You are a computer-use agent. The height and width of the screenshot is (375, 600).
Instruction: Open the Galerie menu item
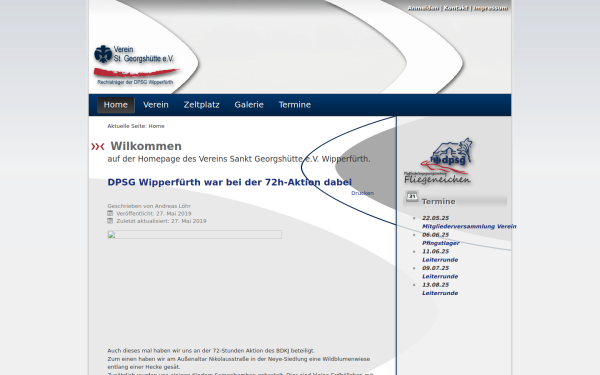click(x=249, y=105)
